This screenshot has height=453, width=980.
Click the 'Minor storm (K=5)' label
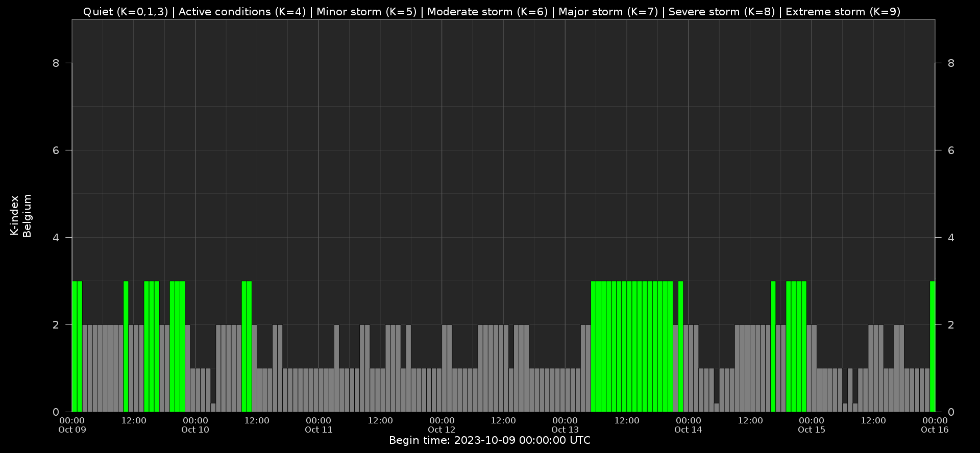click(366, 12)
